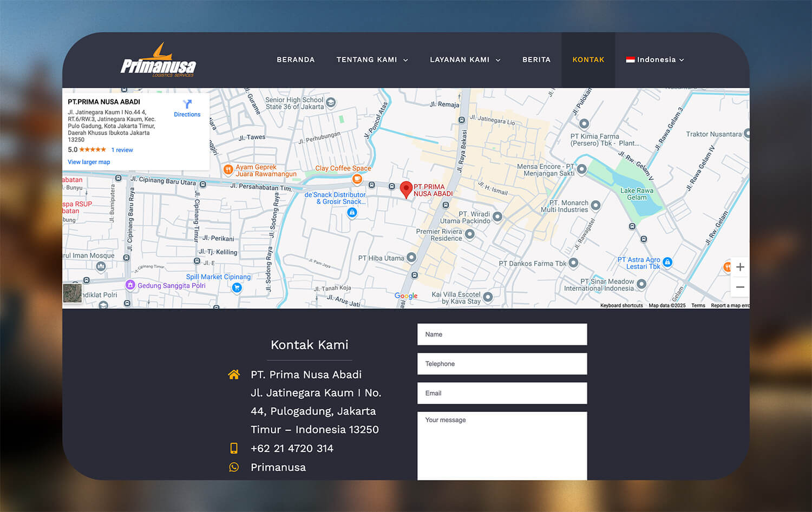Open the 1 review link
The height and width of the screenshot is (512, 812).
pos(122,150)
